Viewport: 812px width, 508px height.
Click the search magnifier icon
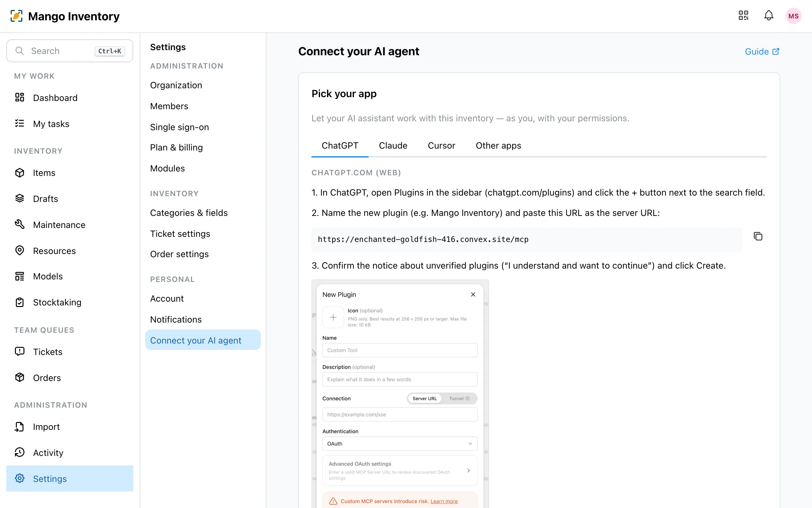[x=20, y=51]
